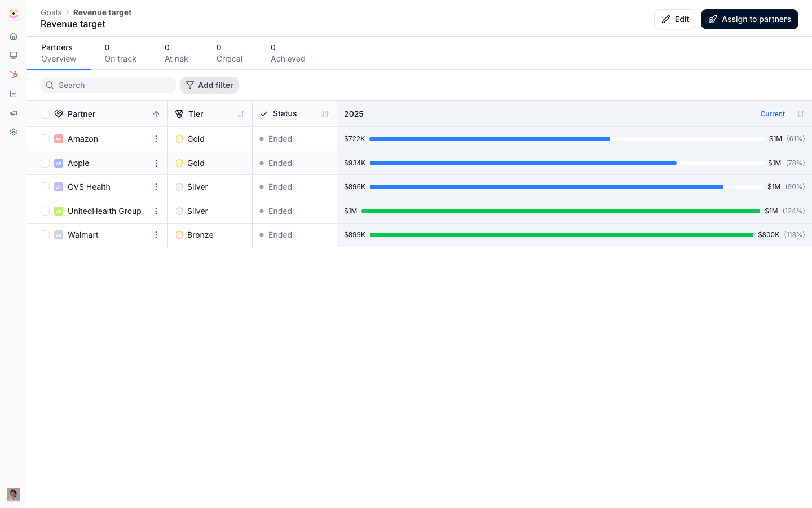Tick the UnitedHealth Group row checkbox

click(45, 211)
